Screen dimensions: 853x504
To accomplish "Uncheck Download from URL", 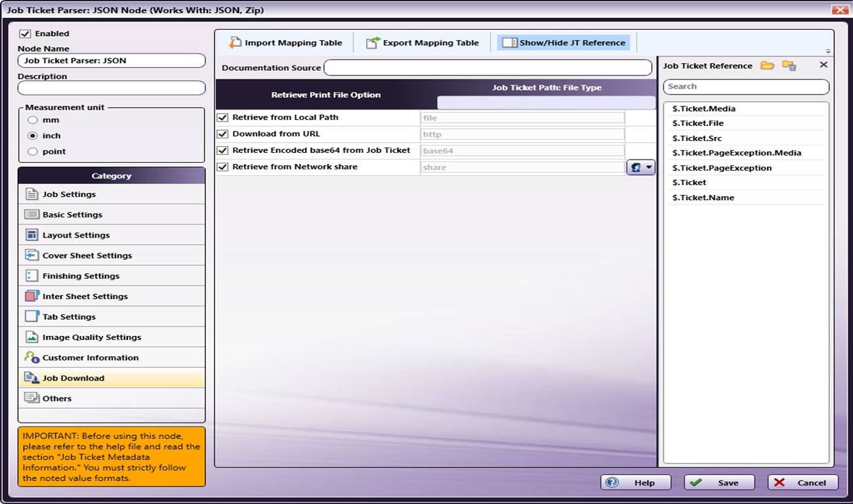I will 222,134.
